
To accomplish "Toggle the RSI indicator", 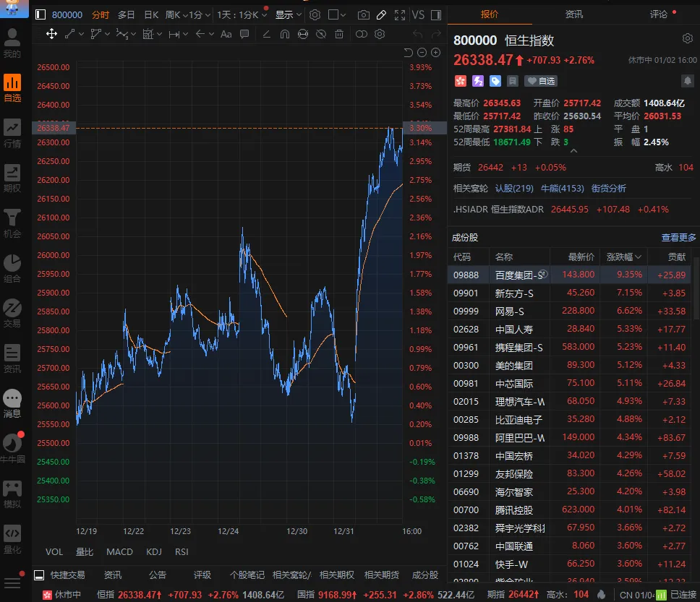I will point(182,551).
